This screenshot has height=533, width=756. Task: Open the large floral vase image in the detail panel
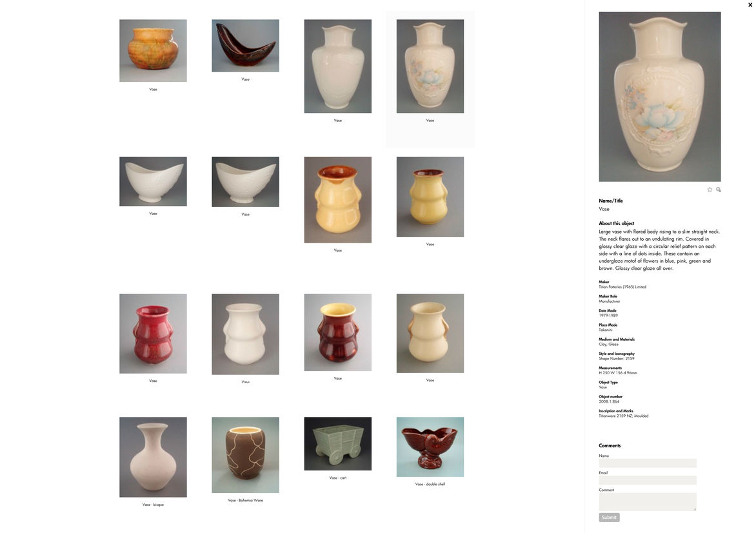pos(660,97)
